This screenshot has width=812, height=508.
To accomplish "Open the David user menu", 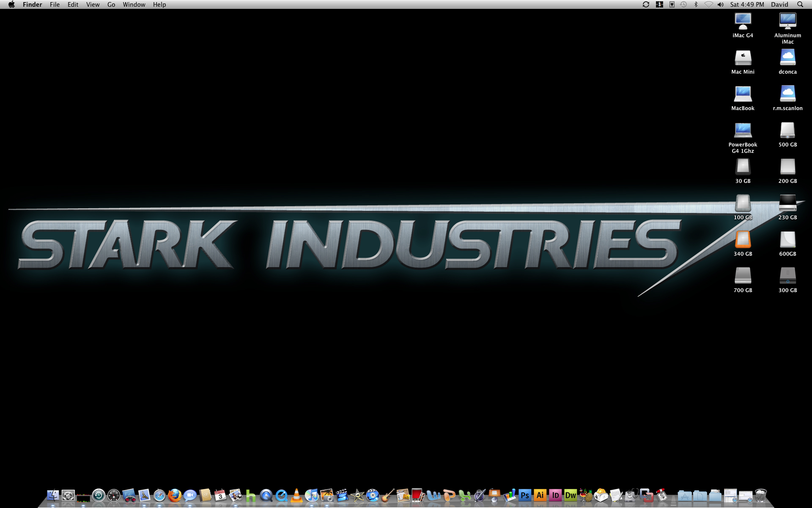I will tap(779, 4).
